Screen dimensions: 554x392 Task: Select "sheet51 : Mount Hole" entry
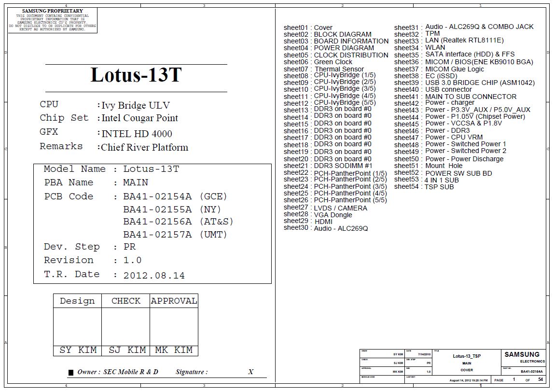pyautogui.click(x=429, y=166)
